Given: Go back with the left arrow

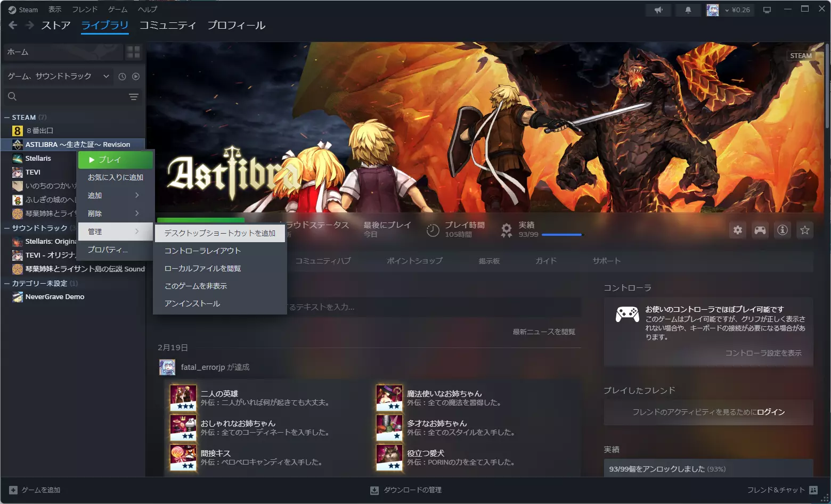Looking at the screenshot, I should click(13, 25).
